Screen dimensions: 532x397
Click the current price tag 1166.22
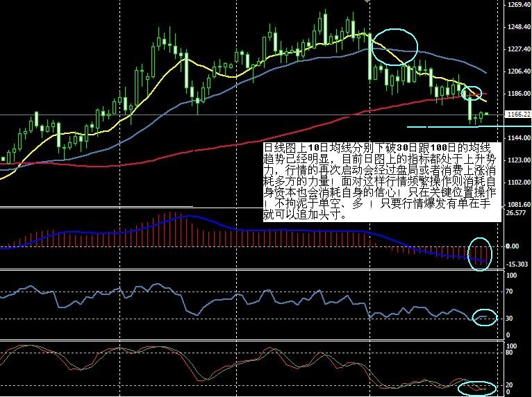click(518, 115)
